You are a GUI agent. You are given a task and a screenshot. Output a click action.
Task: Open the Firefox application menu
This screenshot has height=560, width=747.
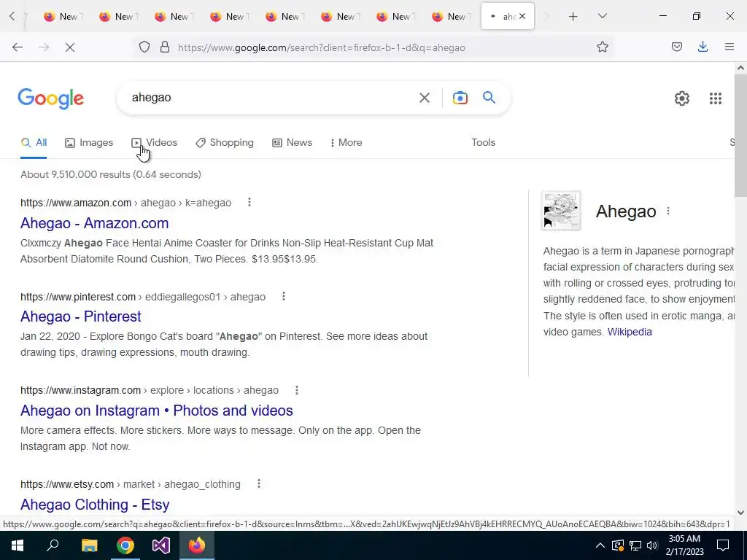[729, 47]
